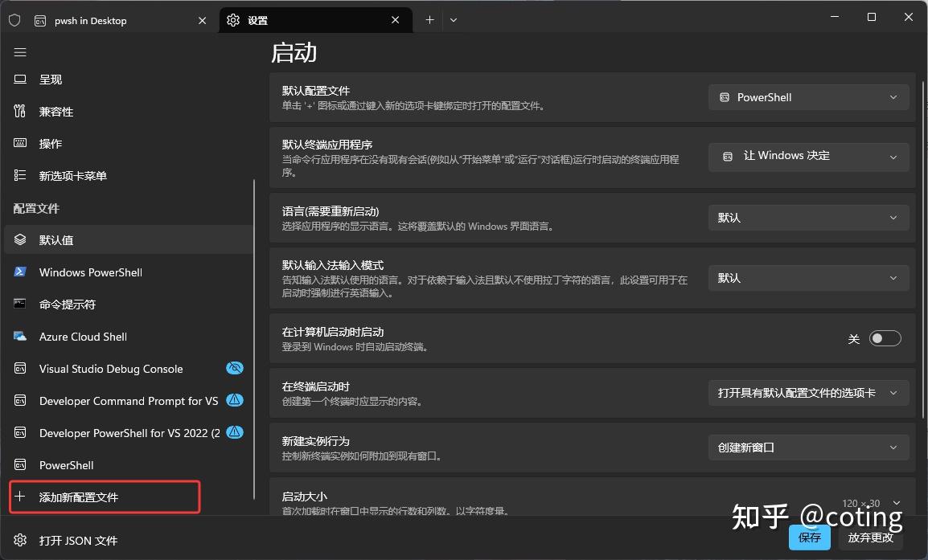
Task: Maximize the terminal window
Action: 871,17
